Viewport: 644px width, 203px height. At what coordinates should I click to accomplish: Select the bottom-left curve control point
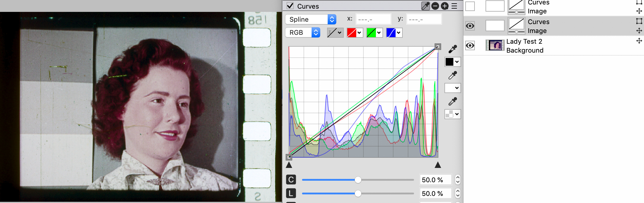(x=289, y=157)
